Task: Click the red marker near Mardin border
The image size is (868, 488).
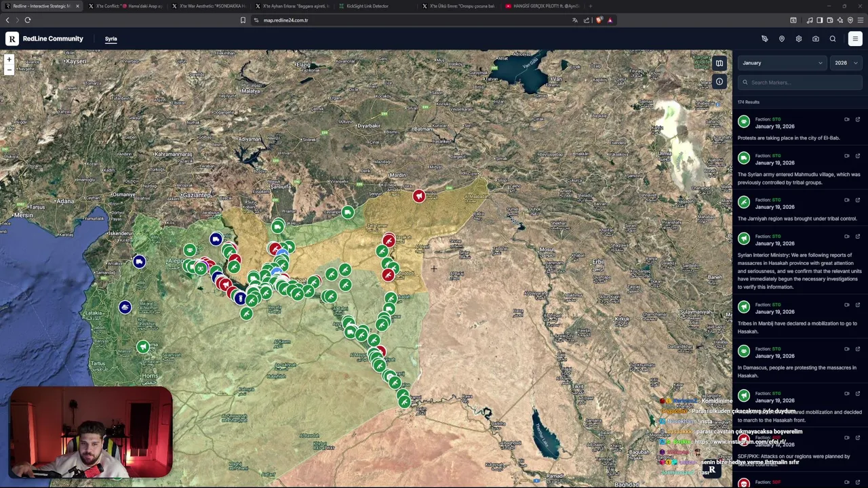Action: 419,196
